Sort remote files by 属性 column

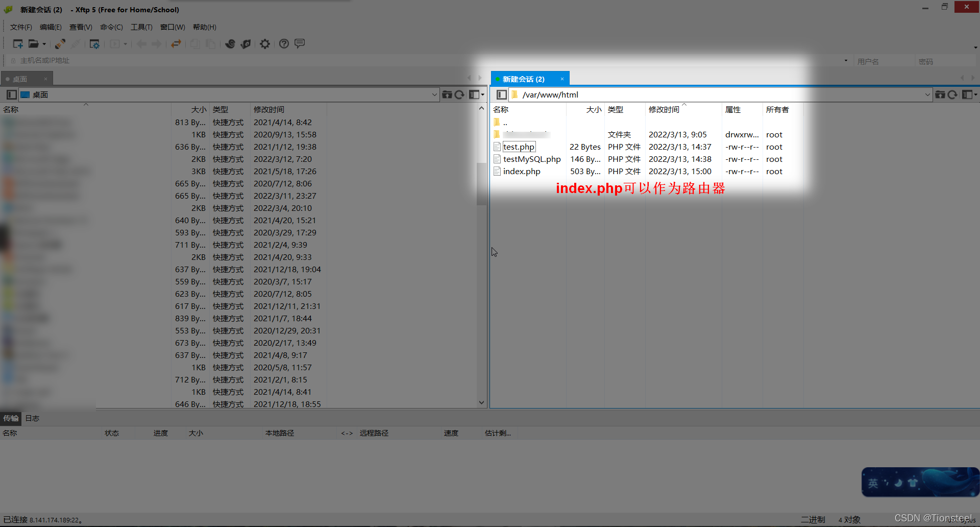(733, 110)
